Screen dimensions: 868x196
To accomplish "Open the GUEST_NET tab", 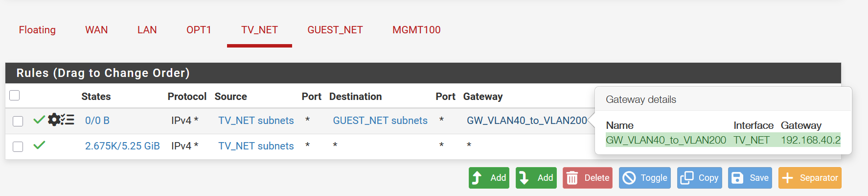I will 335,30.
